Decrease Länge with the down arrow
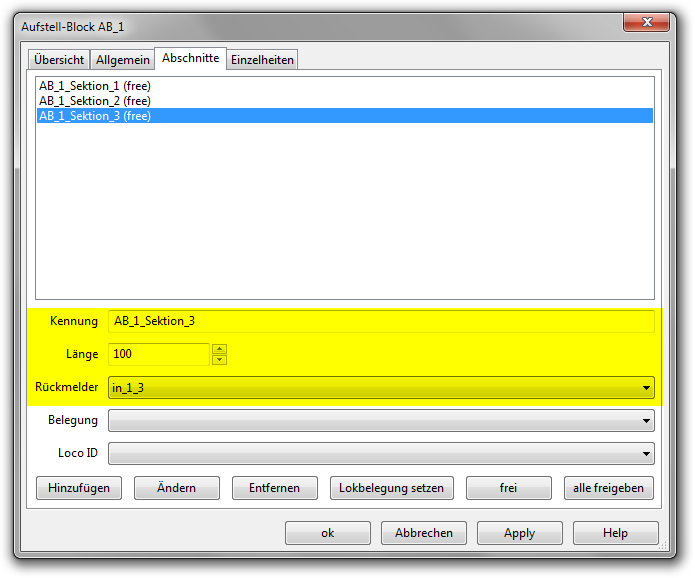The height and width of the screenshot is (578, 695). click(x=220, y=360)
